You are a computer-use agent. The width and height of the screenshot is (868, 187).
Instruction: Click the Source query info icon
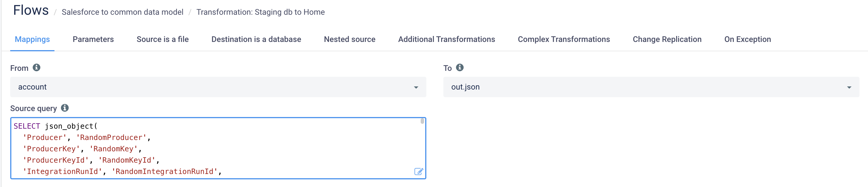click(65, 108)
